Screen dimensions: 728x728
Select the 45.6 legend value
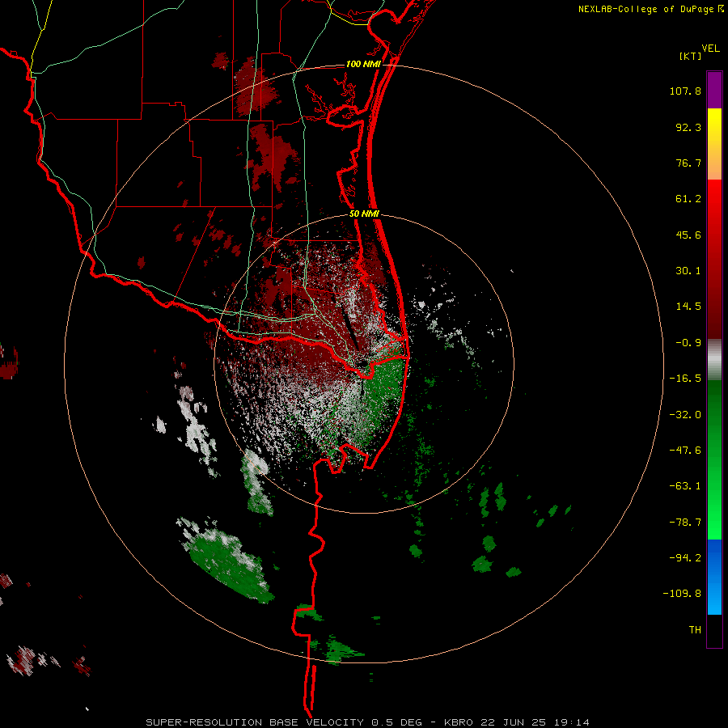click(x=688, y=235)
